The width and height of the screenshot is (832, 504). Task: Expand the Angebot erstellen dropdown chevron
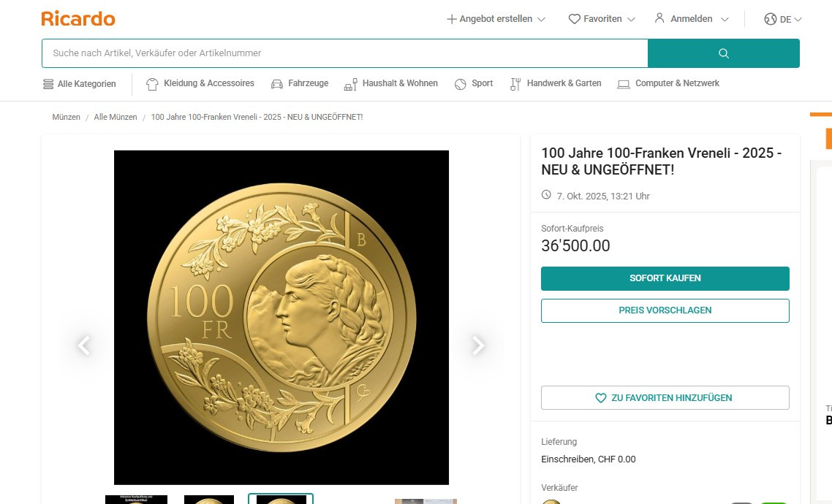541,20
